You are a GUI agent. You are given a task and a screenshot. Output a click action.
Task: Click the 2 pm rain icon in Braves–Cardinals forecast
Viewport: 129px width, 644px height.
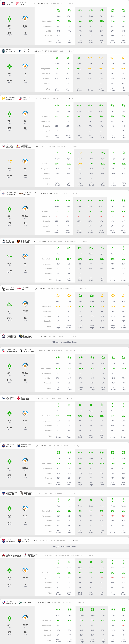click(80, 153)
